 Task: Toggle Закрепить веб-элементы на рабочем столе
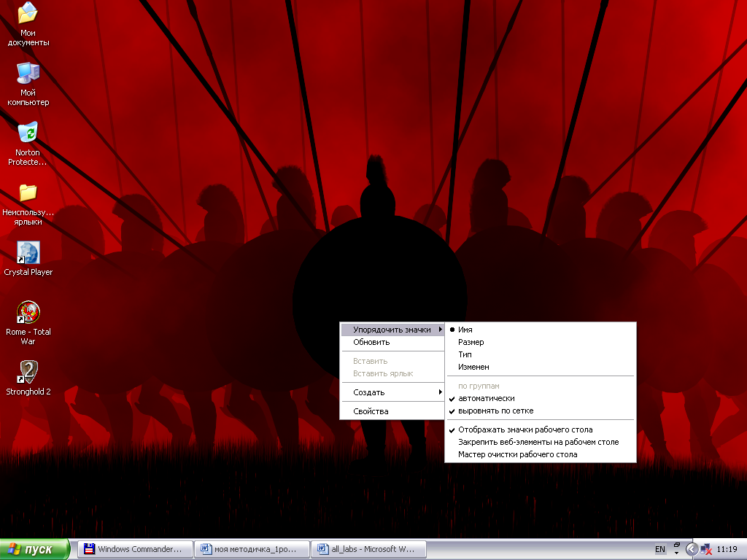point(541,442)
